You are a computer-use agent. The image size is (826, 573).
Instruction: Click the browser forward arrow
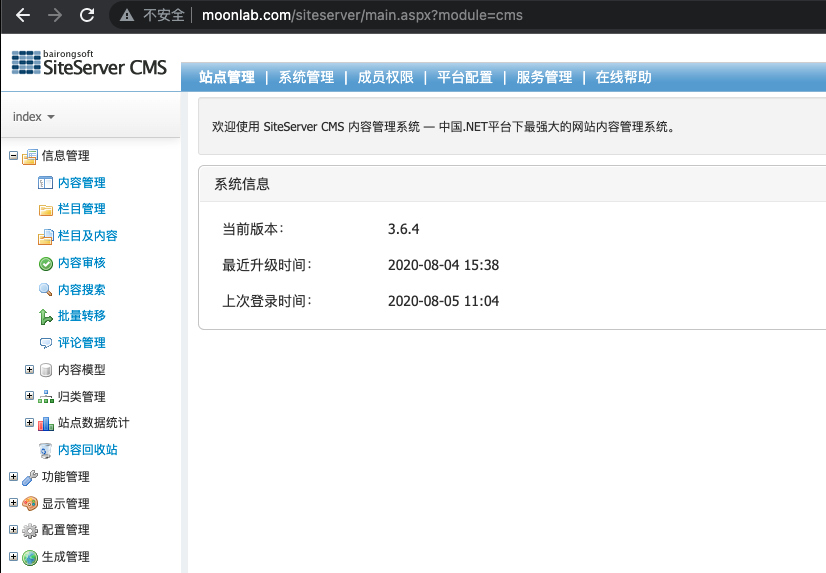[55, 15]
